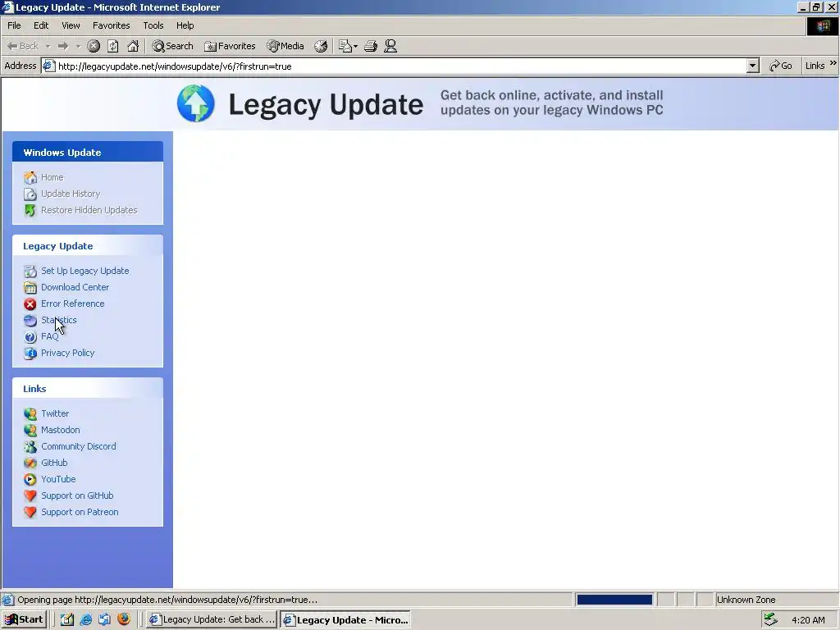
Task: Launch Firefox from Quick Launch
Action: point(124,619)
